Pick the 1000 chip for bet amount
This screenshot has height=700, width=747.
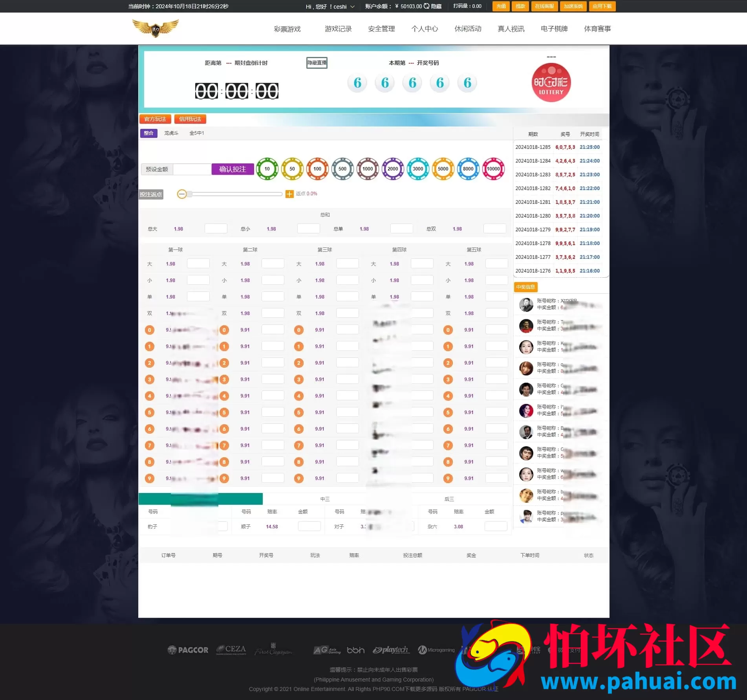(368, 169)
